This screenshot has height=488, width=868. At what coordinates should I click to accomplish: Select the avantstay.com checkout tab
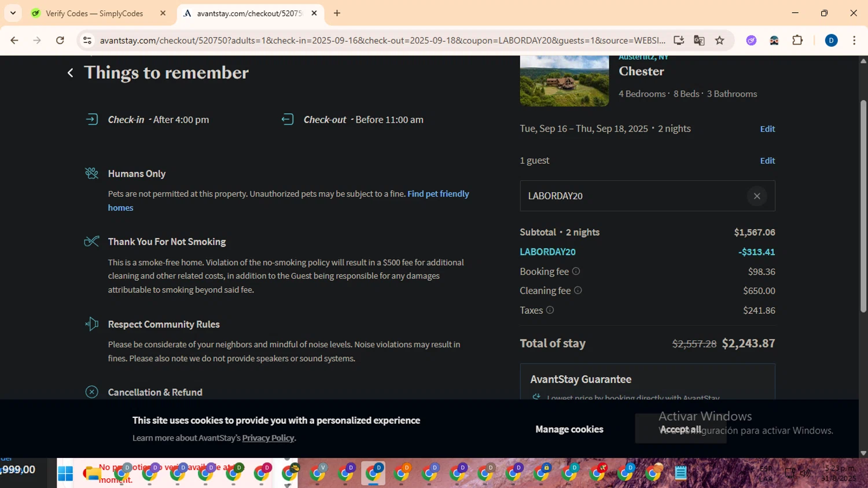(250, 13)
